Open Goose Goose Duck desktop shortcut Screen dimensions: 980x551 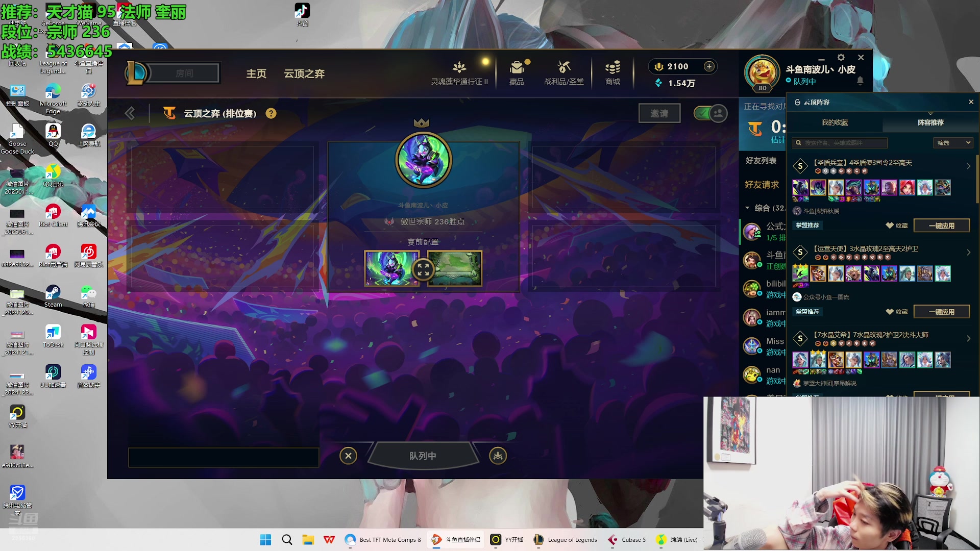(x=17, y=139)
